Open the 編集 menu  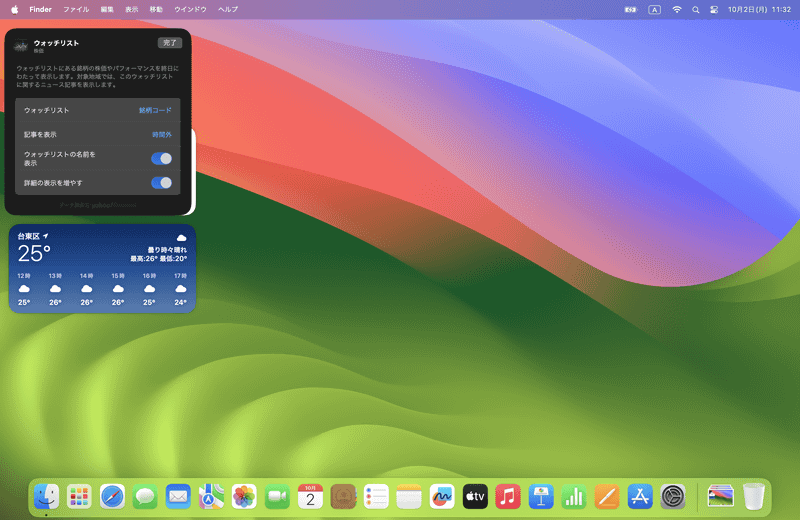[107, 9]
